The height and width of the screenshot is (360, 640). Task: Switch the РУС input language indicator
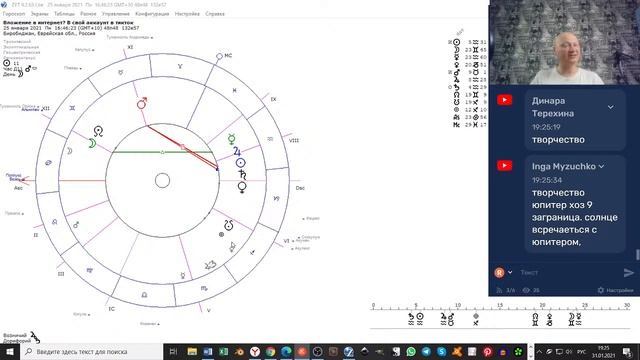(x=582, y=351)
